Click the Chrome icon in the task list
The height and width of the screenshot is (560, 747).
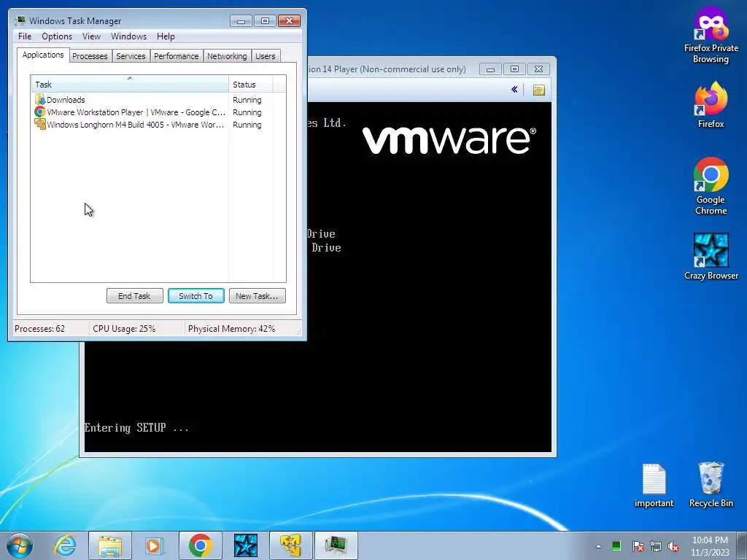(40, 112)
